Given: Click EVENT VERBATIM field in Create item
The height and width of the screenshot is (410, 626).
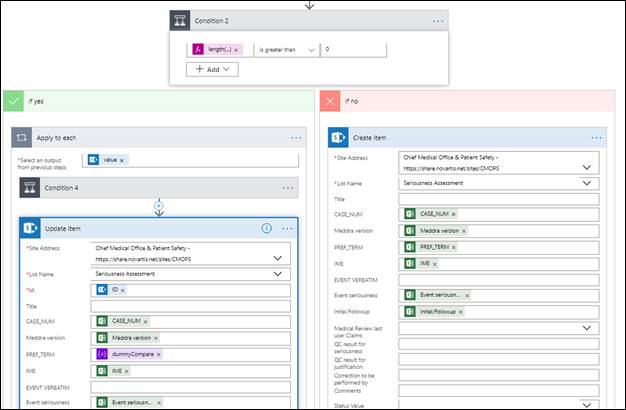Looking at the screenshot, I should click(499, 280).
